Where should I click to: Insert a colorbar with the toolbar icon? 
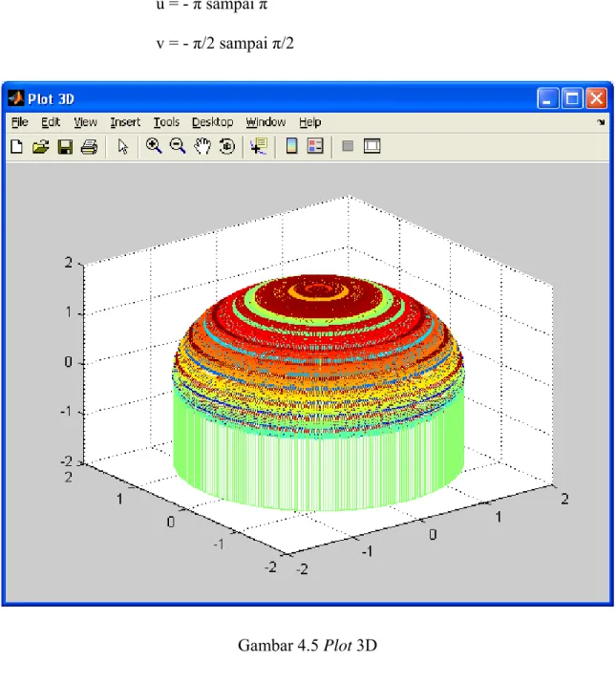pos(291,146)
